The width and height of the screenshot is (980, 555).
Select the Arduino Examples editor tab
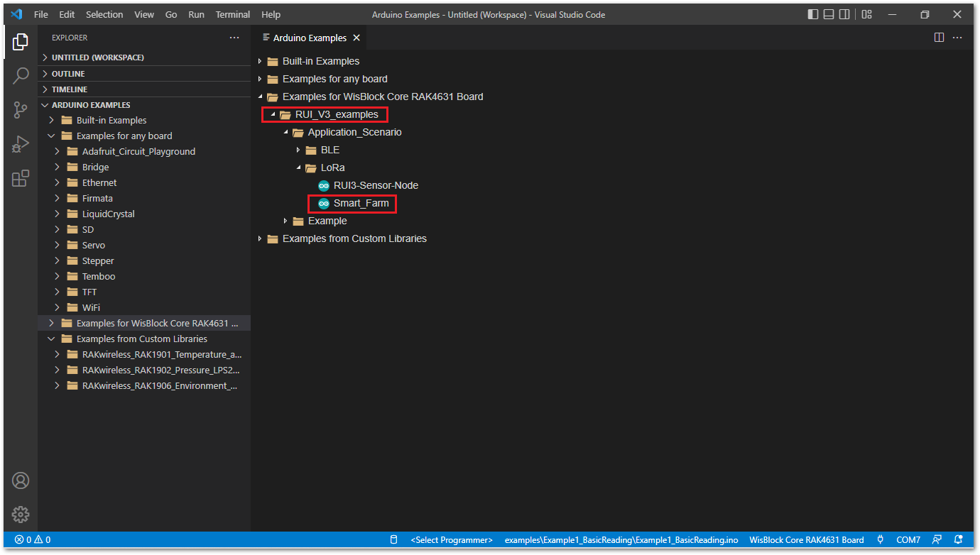click(x=309, y=38)
